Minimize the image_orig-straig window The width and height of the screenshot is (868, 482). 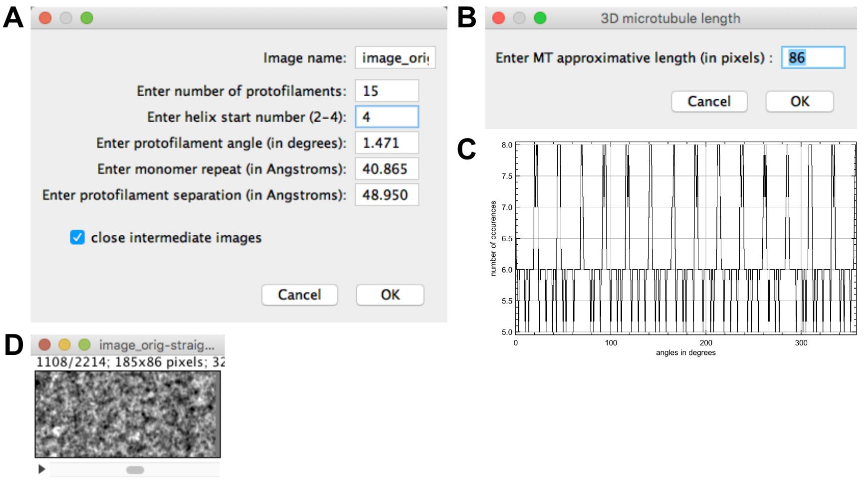click(65, 344)
